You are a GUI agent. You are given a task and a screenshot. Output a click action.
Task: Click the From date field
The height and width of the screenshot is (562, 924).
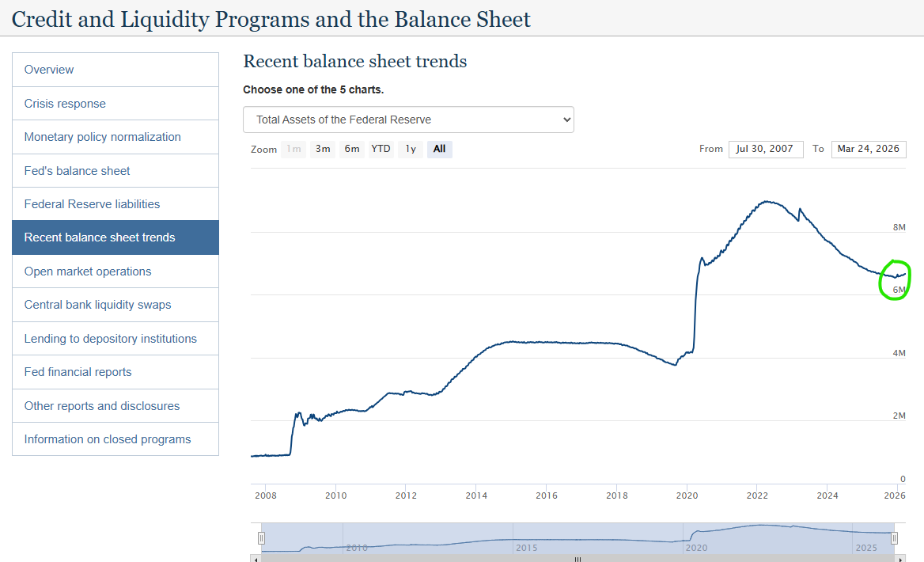click(x=766, y=149)
